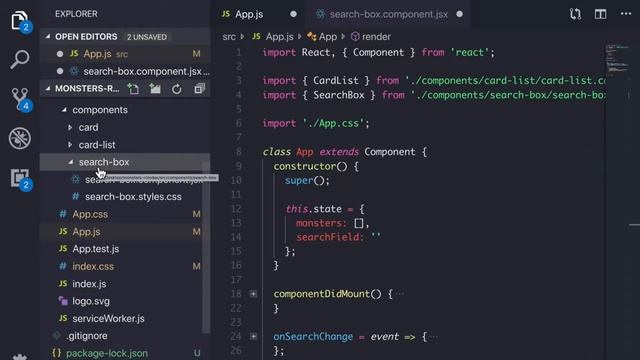Click render method in breadcrumb

coord(371,37)
